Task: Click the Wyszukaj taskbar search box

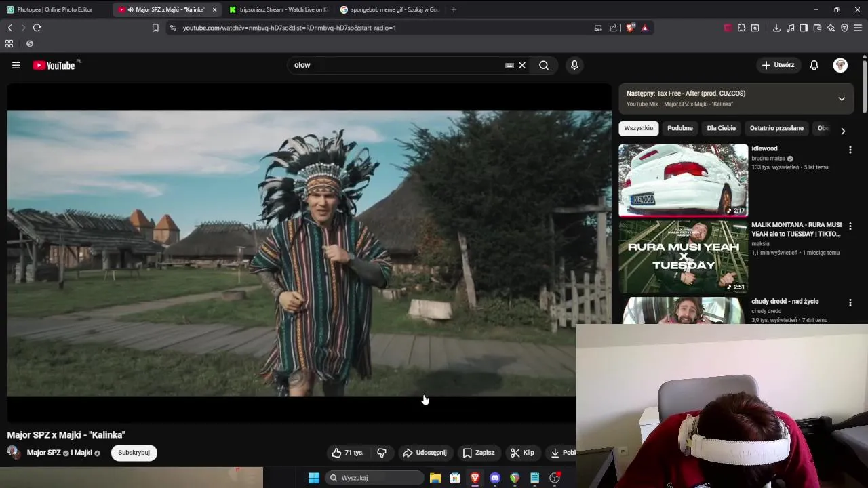Action: (374, 478)
